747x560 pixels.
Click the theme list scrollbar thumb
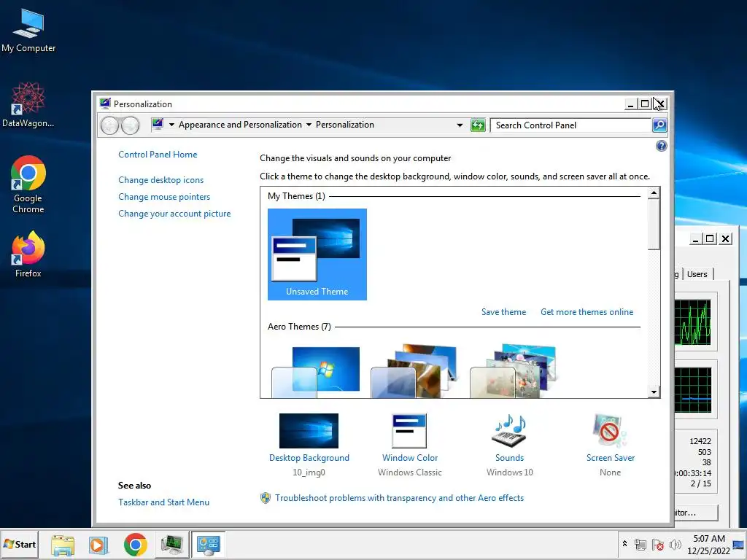654,225
